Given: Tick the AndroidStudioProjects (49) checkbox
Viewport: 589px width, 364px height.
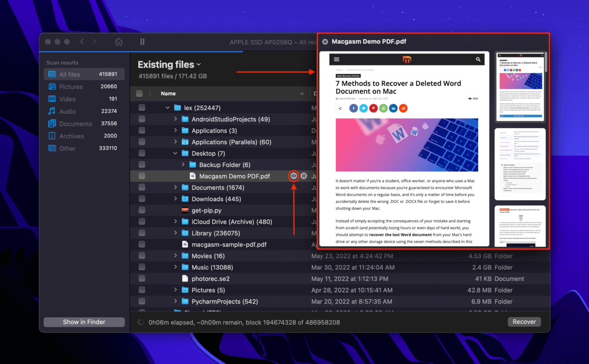Looking at the screenshot, I should [142, 119].
